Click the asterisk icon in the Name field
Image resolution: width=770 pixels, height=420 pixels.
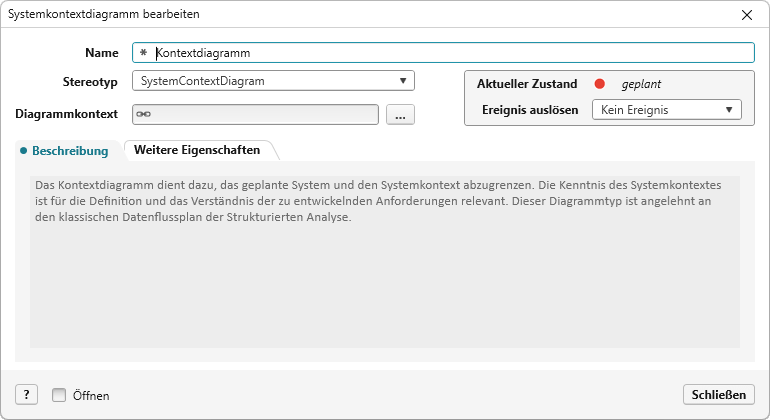point(143,53)
